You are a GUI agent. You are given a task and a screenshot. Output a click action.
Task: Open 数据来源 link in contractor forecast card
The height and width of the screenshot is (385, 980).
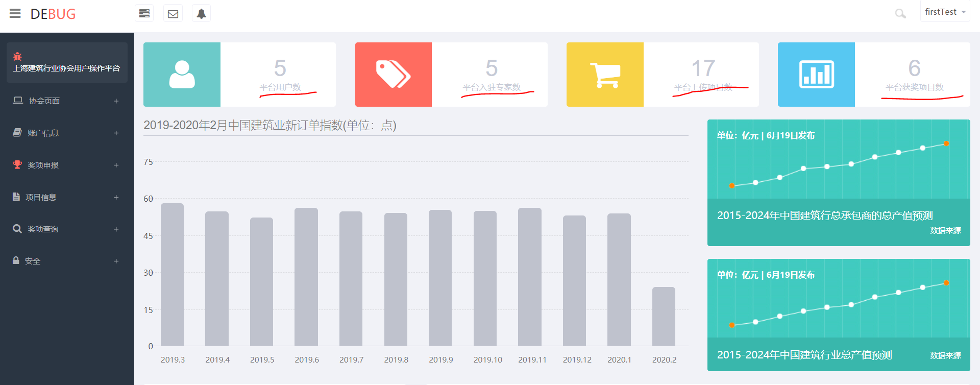pos(945,231)
